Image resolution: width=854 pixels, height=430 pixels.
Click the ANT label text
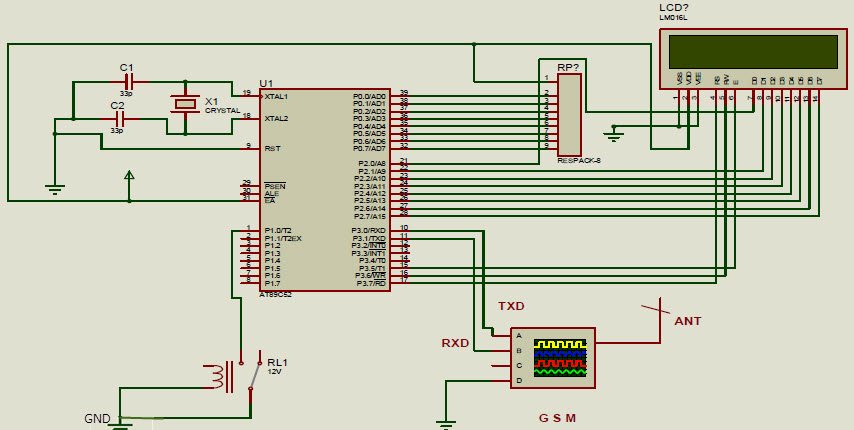[688, 321]
